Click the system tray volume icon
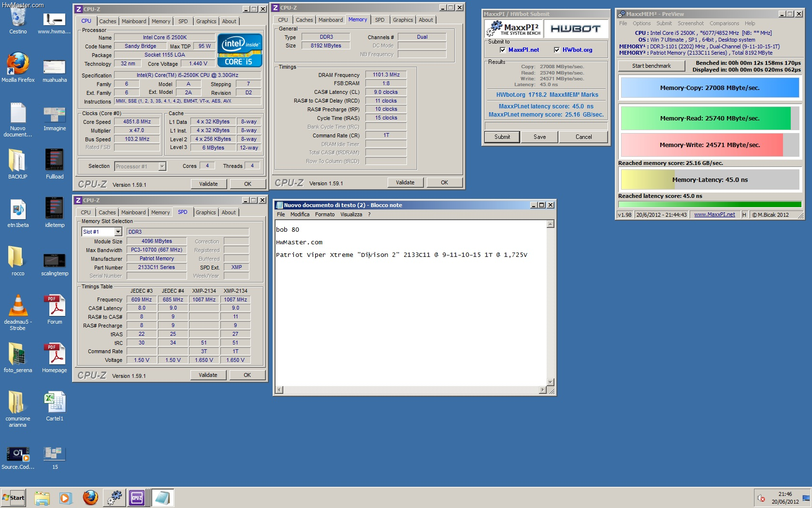The width and height of the screenshot is (812, 508). (x=761, y=498)
